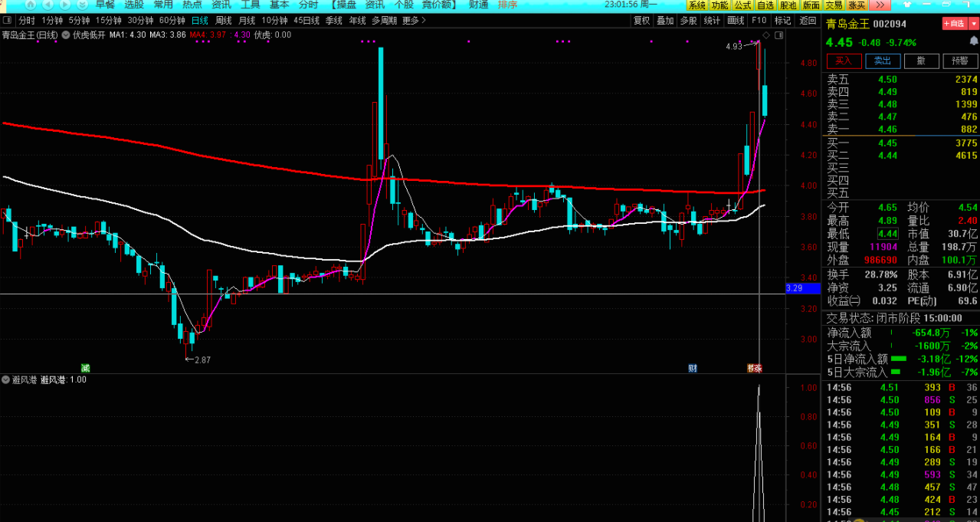
Task: Click stock name 青岛金王 in quote panel
Action: pyautogui.click(x=847, y=25)
